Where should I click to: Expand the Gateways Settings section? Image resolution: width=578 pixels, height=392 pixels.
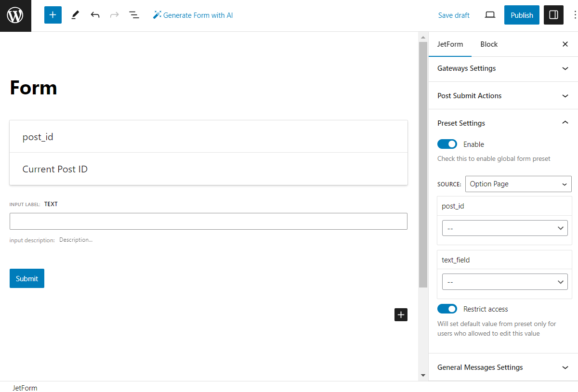coord(503,68)
